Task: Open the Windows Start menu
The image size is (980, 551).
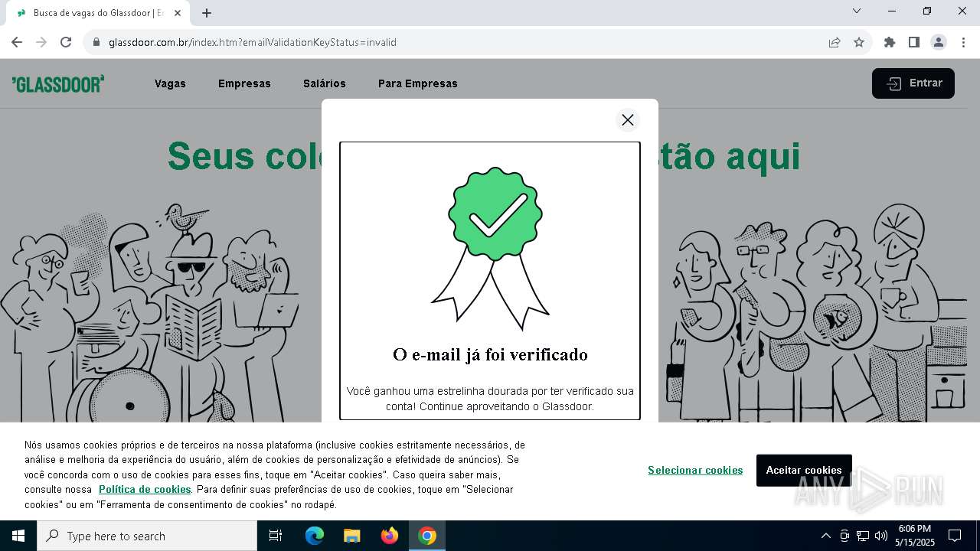Action: 18,536
